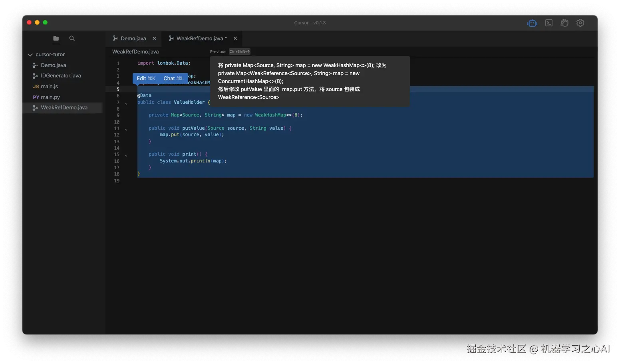
Task: Collapse the putValue method fold arrow
Action: click(126, 129)
